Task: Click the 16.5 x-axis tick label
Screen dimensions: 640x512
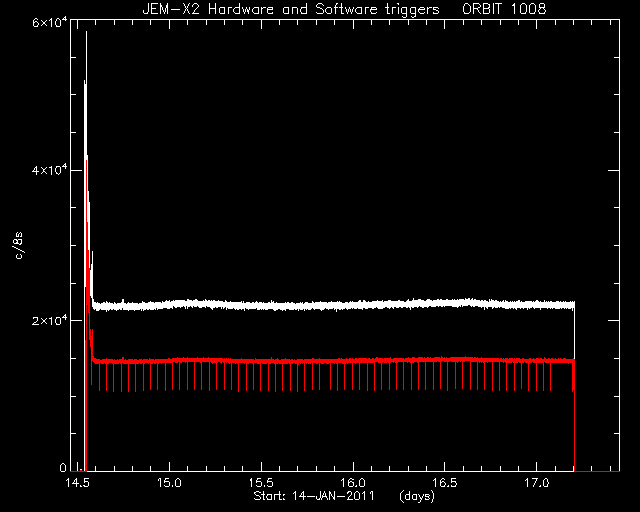Action: click(x=444, y=483)
